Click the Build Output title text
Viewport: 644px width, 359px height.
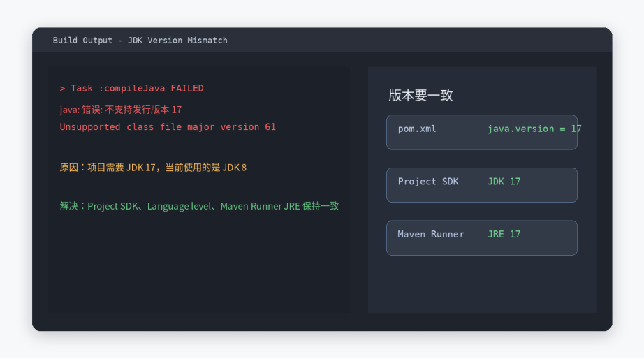click(140, 41)
